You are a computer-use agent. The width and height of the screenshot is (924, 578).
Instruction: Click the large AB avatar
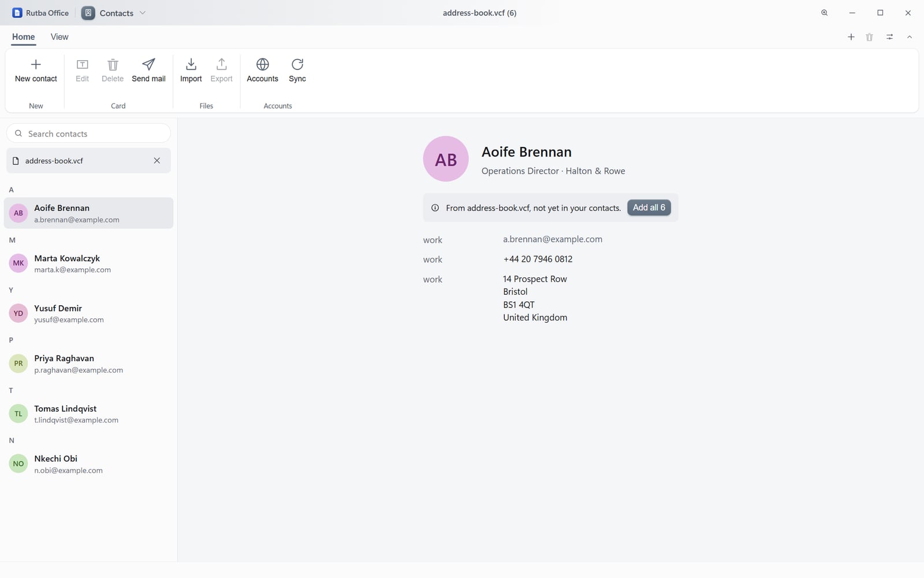(x=446, y=159)
